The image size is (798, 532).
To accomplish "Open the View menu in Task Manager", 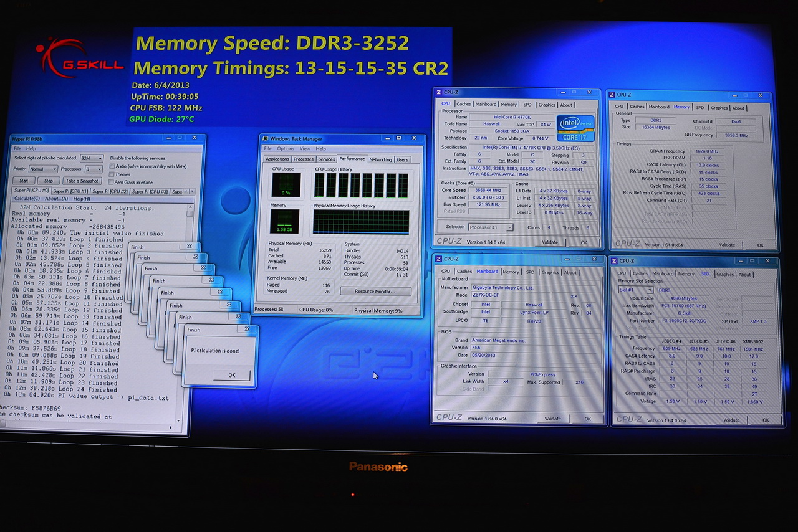I will coord(305,149).
